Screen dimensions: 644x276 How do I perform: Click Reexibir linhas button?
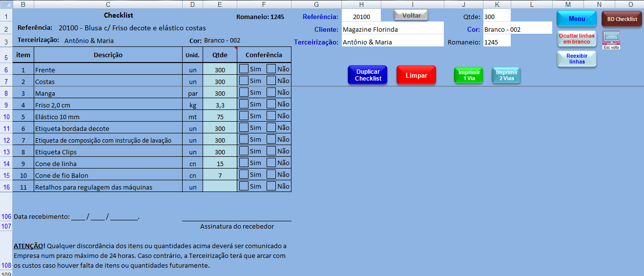pyautogui.click(x=577, y=59)
